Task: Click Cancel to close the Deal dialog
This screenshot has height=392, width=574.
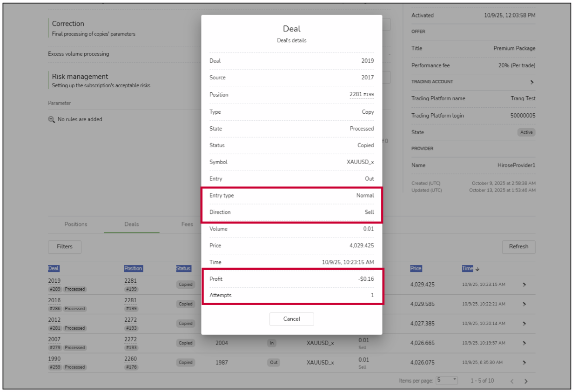Action: tap(291, 319)
